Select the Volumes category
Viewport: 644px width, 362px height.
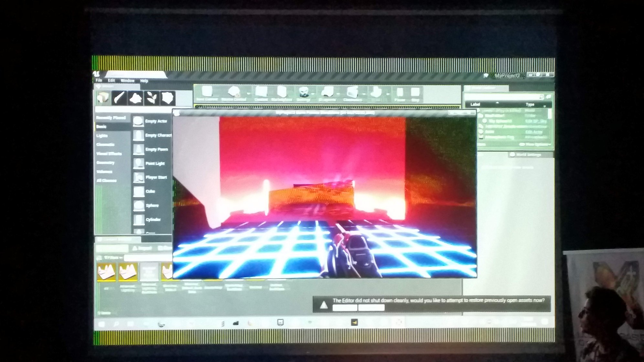[104, 171]
